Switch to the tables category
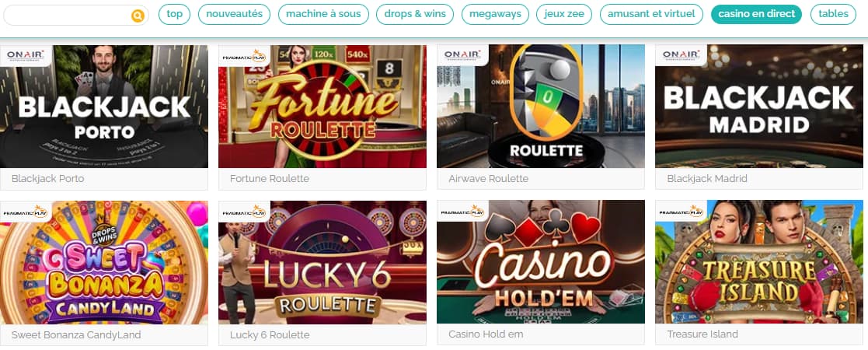This screenshot has height=350, width=868. [833, 15]
